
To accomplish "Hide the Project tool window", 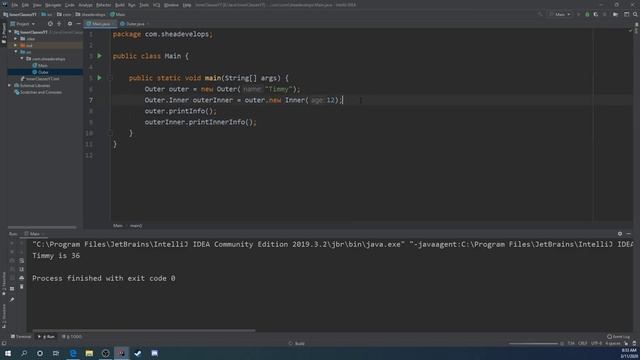I will tap(78, 24).
